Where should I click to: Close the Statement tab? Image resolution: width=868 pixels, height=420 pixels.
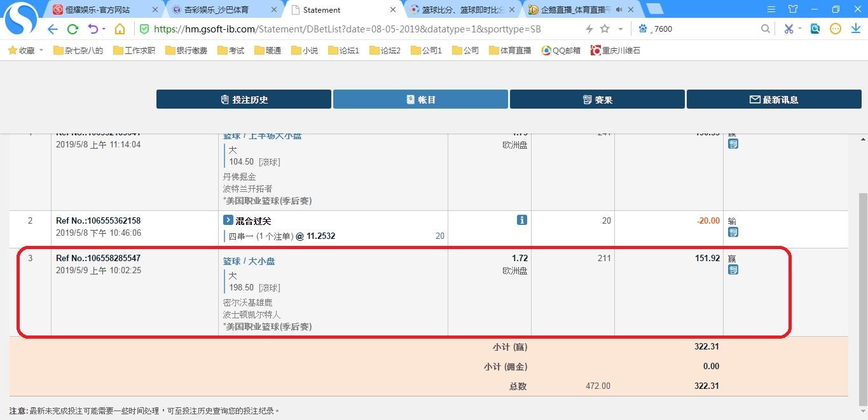pos(393,10)
